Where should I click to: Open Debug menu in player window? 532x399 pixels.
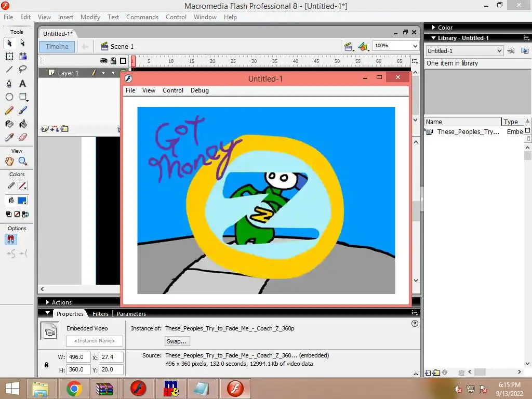199,90
